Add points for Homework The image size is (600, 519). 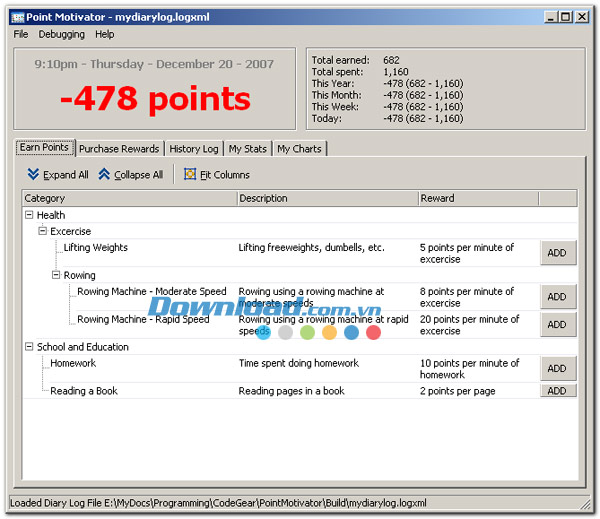click(x=558, y=369)
